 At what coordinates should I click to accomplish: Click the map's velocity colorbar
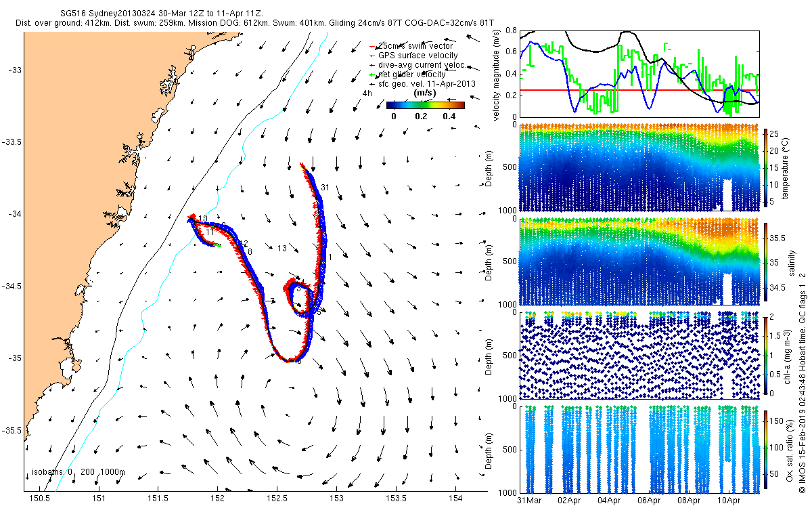[426, 105]
